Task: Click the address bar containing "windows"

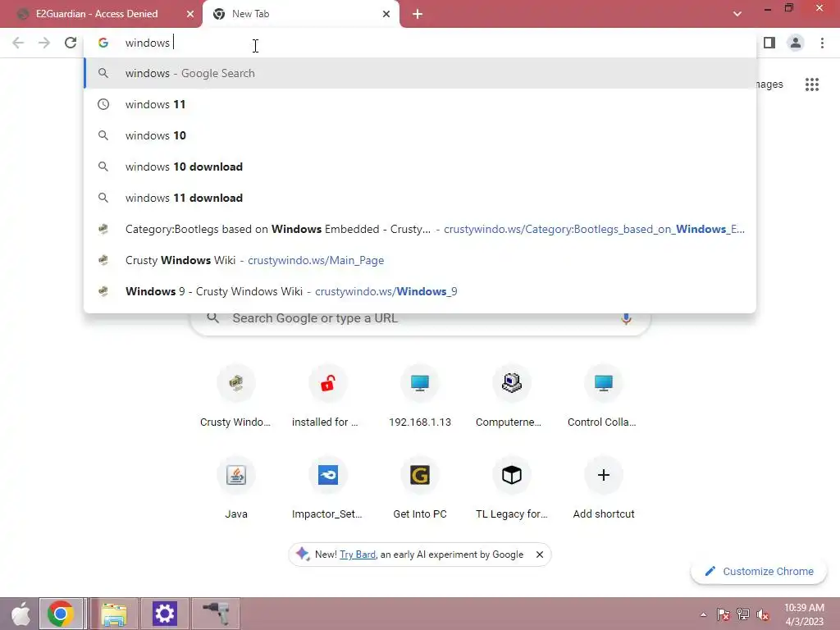Action: pos(419,43)
